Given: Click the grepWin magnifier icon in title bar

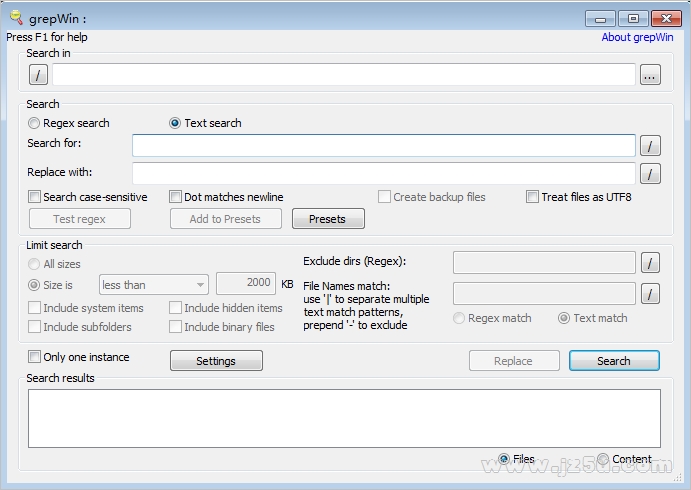Looking at the screenshot, I should point(16,18).
